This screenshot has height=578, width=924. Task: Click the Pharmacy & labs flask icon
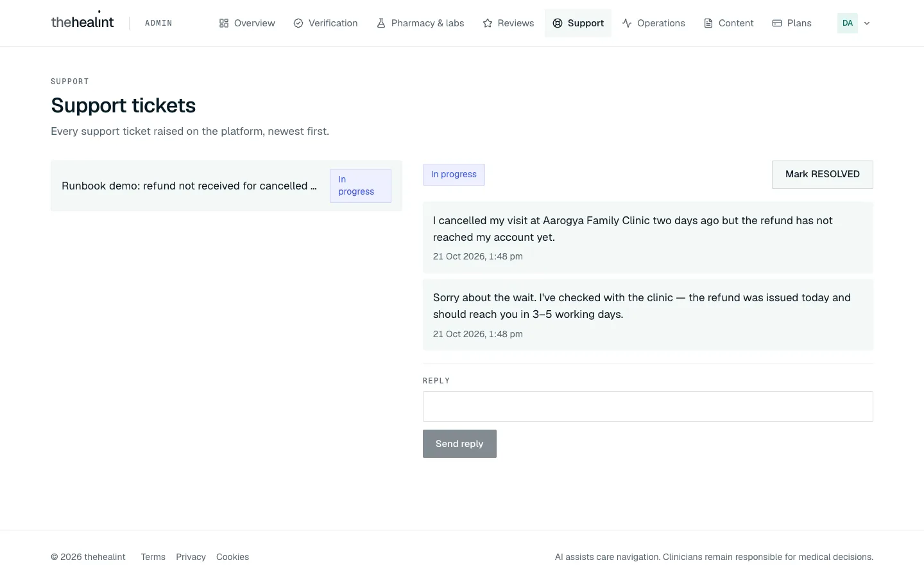[x=381, y=23]
